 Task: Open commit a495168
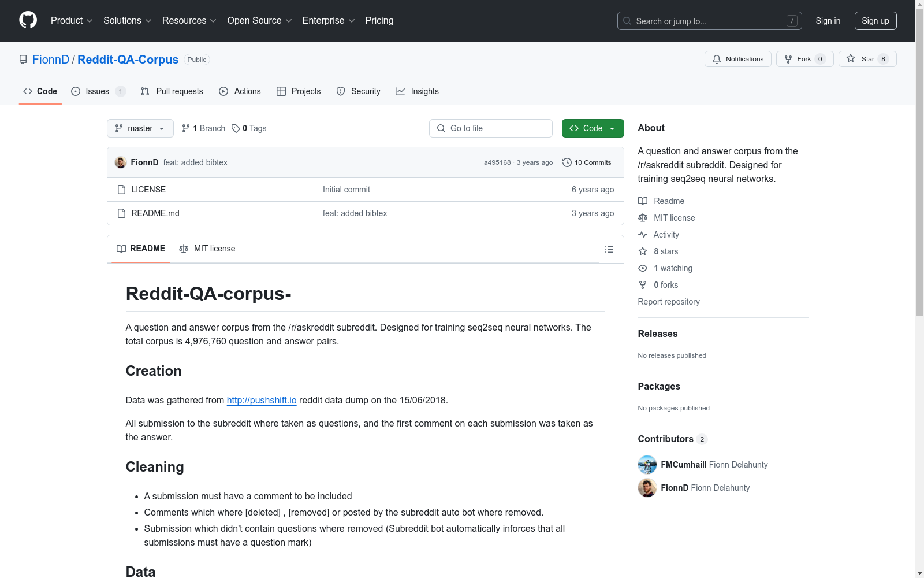497,162
